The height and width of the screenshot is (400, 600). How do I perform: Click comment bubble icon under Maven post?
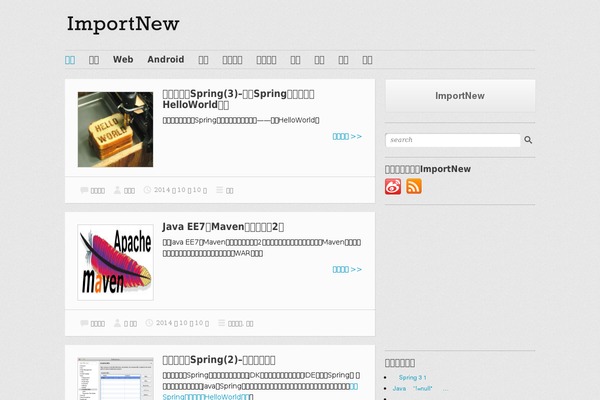pyautogui.click(x=84, y=323)
